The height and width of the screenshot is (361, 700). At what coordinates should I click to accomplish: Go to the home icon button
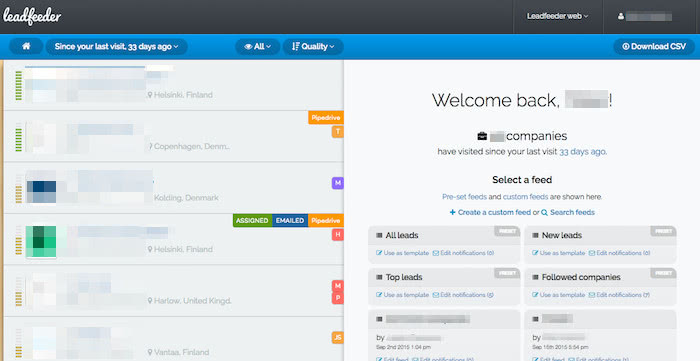(26, 46)
